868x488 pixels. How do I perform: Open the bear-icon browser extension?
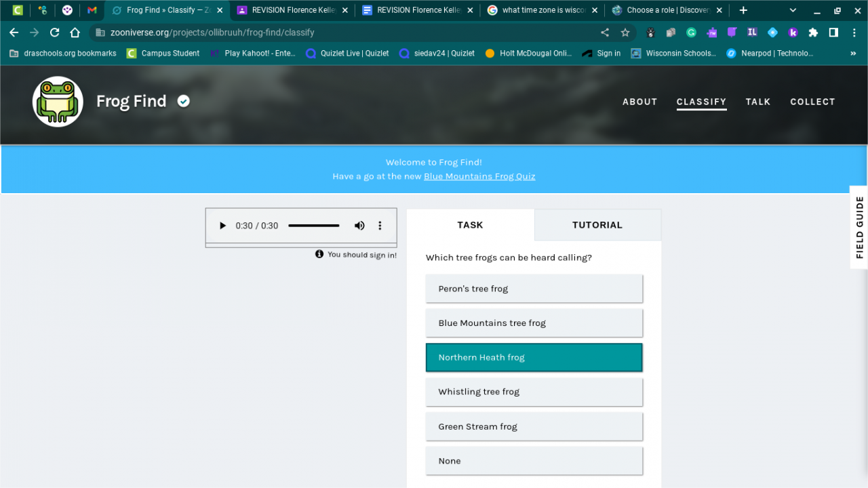click(x=650, y=33)
